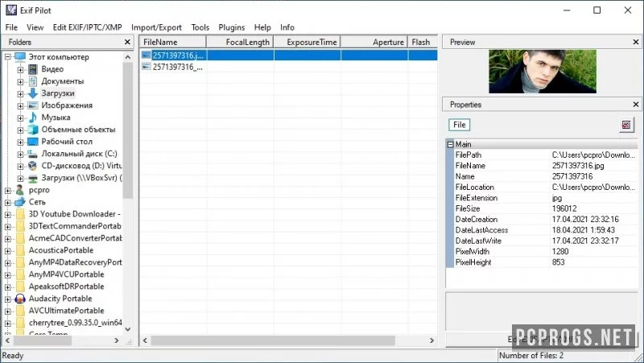Click the Этот компьютер computer icon

[20, 56]
